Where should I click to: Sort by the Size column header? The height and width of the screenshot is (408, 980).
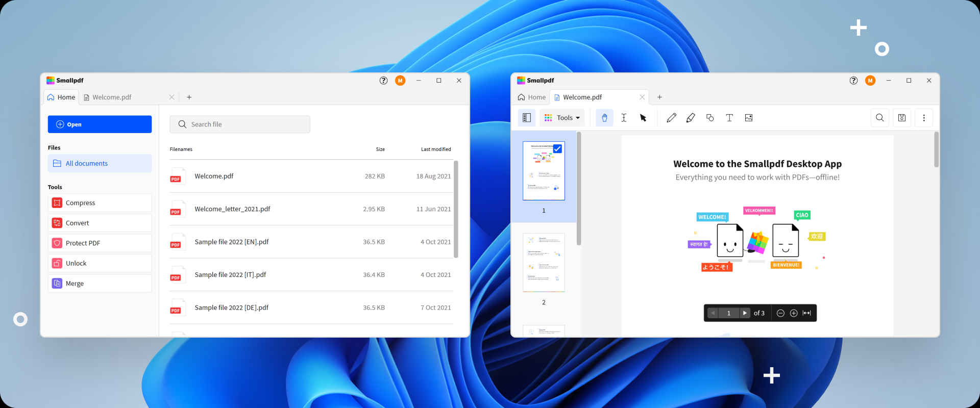(380, 149)
